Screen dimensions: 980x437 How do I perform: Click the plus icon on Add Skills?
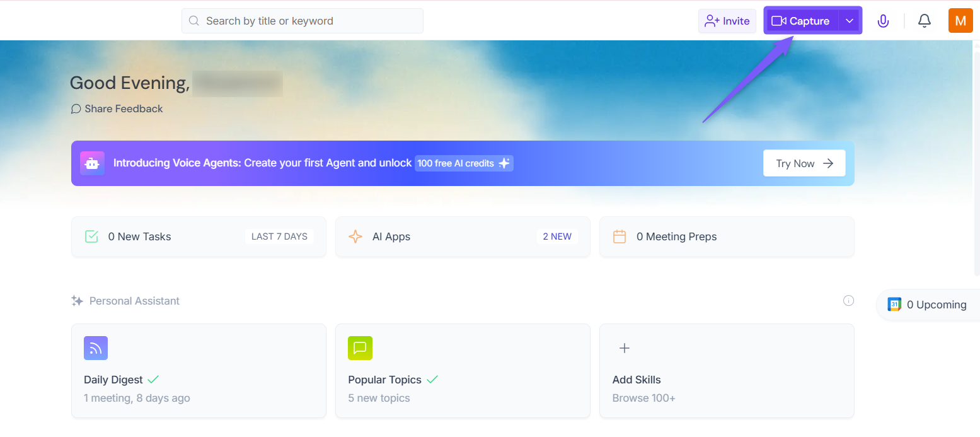(x=625, y=348)
